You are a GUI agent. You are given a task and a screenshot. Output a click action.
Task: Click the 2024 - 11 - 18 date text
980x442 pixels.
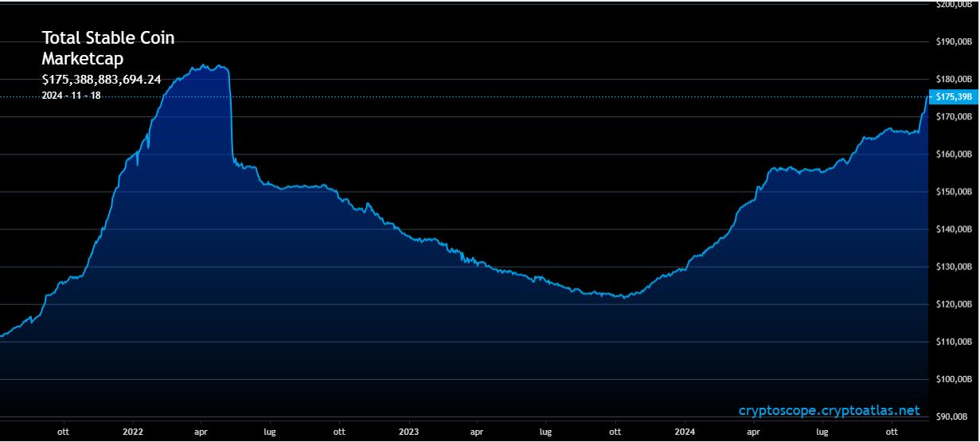[x=71, y=95]
